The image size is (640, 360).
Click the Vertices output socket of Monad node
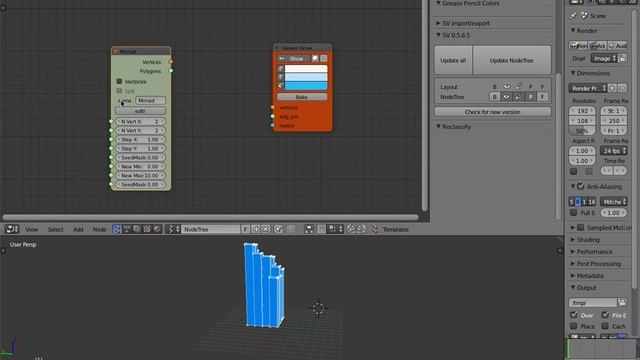click(x=171, y=62)
